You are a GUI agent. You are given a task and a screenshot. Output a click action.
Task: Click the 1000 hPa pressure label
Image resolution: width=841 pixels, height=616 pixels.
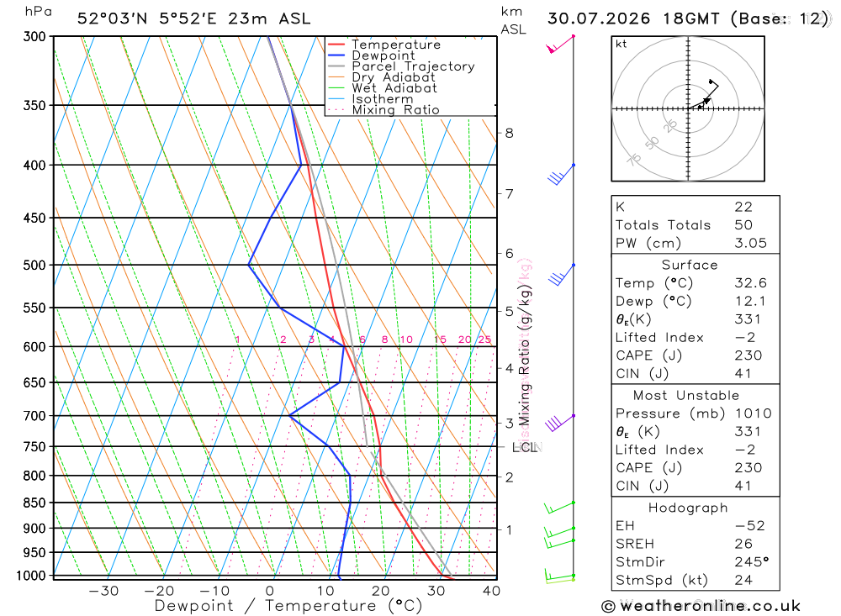(31, 576)
